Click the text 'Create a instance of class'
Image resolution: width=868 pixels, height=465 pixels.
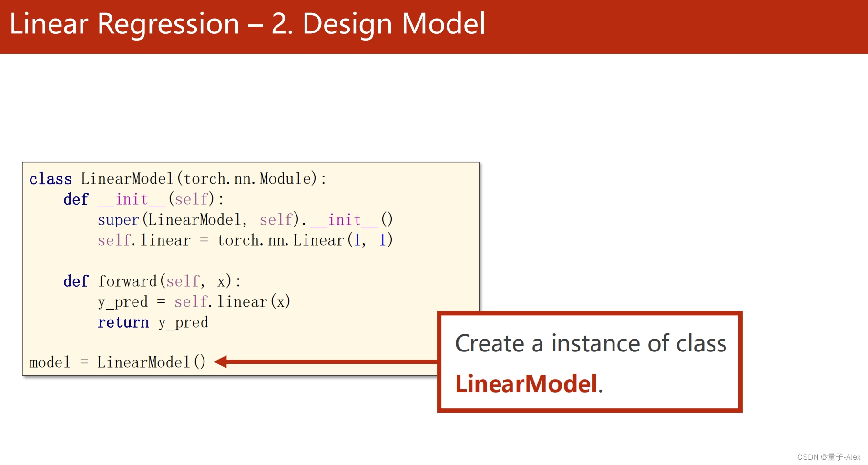pos(591,344)
